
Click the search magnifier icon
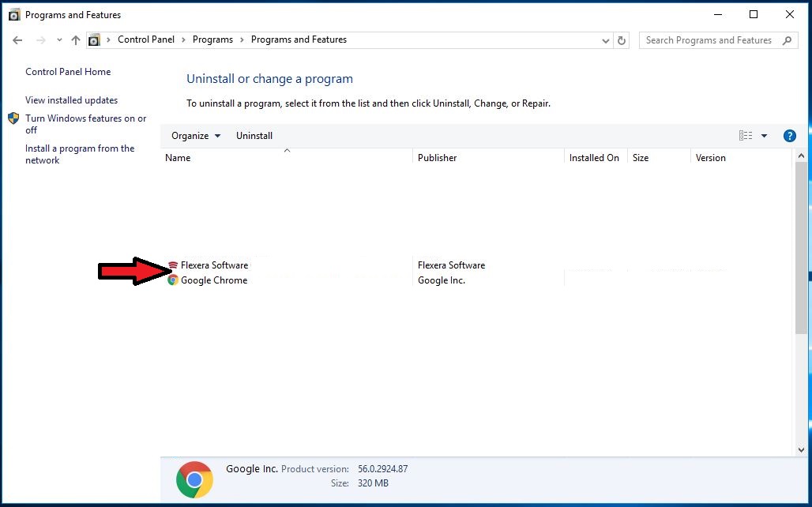click(787, 40)
